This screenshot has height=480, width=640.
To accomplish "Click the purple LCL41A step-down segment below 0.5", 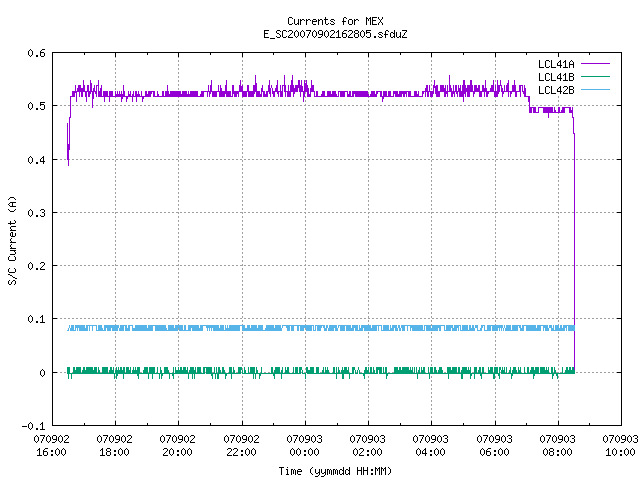I will coord(551,110).
